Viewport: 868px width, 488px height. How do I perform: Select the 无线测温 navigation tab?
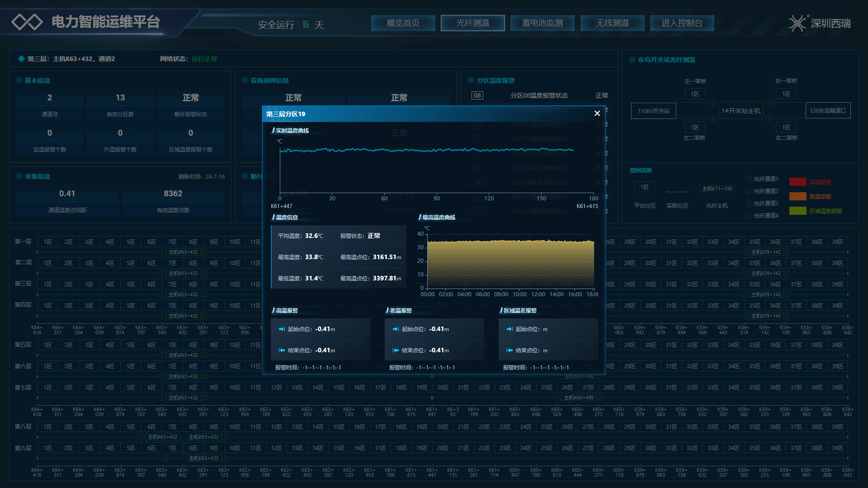click(x=612, y=23)
